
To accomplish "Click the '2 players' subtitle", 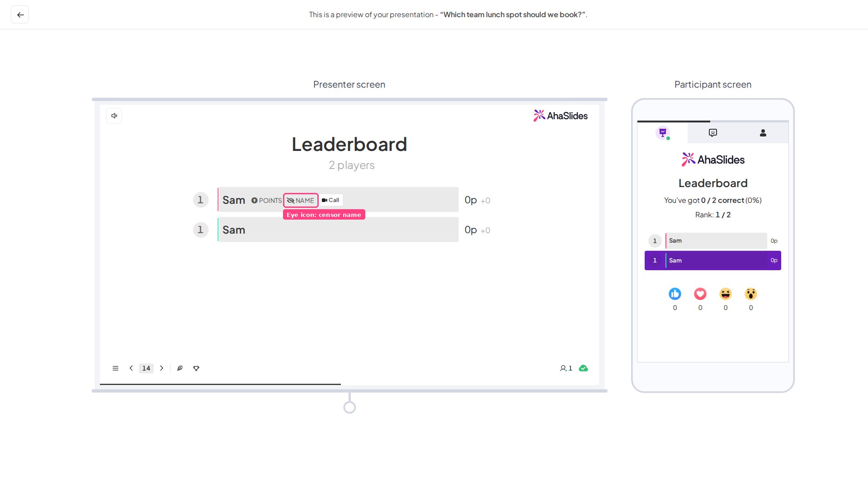I will tap(352, 165).
